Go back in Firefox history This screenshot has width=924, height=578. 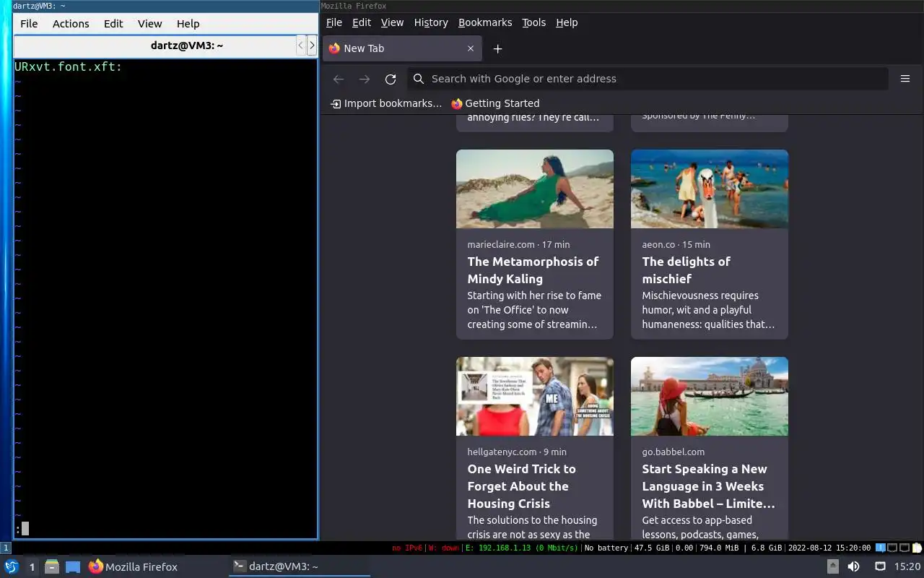click(338, 79)
